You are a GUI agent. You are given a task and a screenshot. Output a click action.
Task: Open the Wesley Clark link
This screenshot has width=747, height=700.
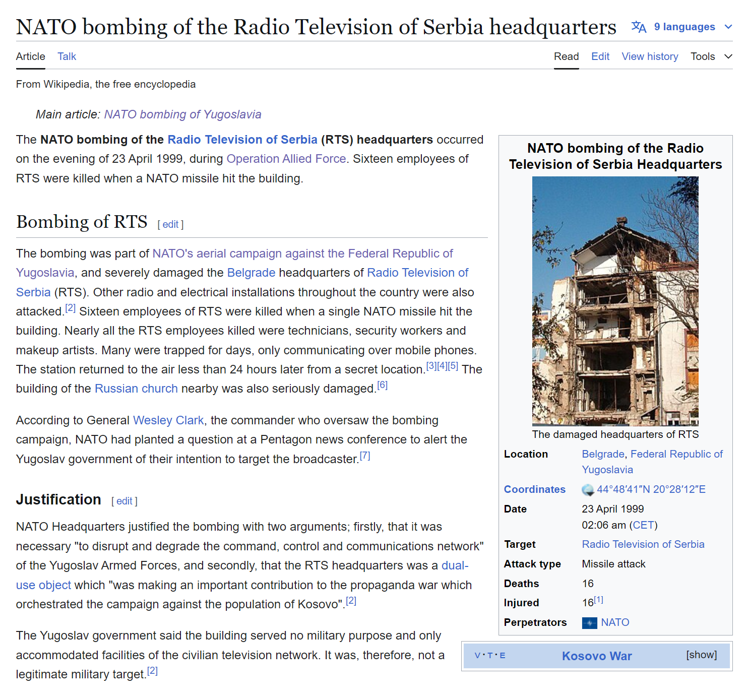tap(168, 420)
